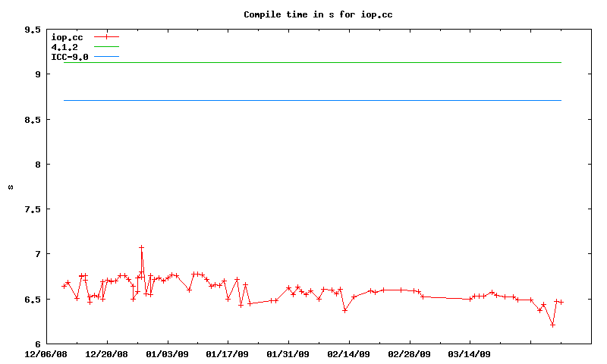Click the blue ICC-9.0 legend line sample

[x=107, y=57]
